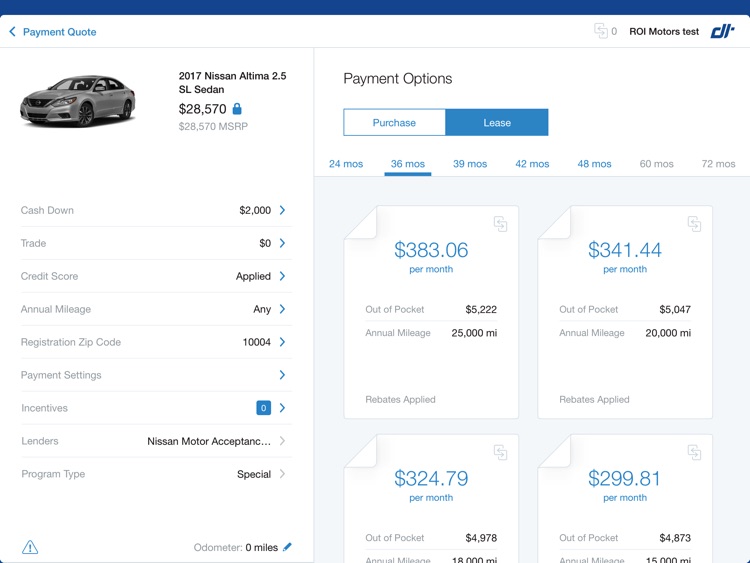
Task: Click the dealer logo in top right
Action: pos(722,32)
